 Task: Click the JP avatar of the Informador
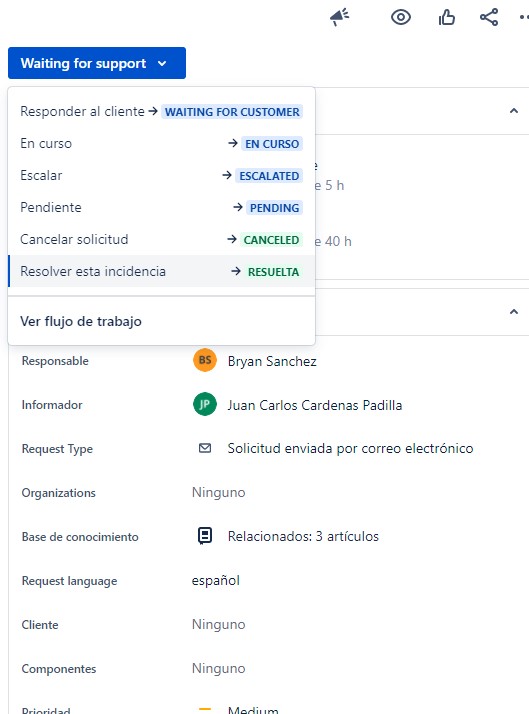click(205, 404)
